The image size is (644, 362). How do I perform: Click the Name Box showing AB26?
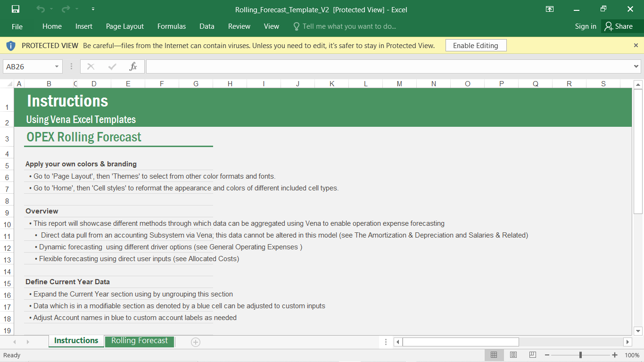[x=27, y=66]
